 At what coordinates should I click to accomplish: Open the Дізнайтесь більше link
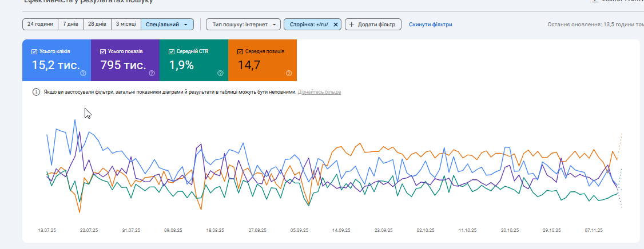319,92
